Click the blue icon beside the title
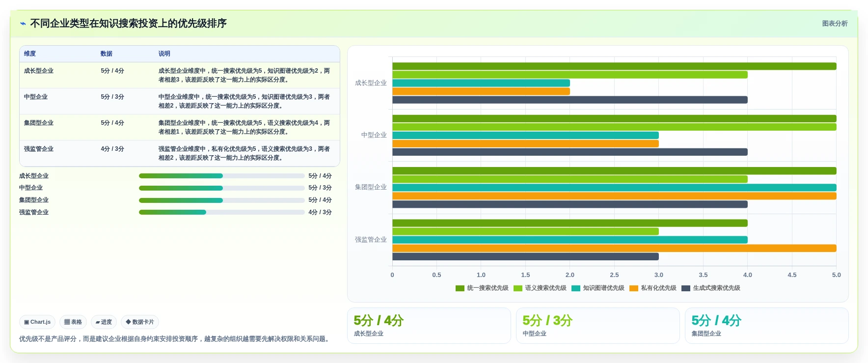Screen dimensions: 868x363 pos(23,24)
